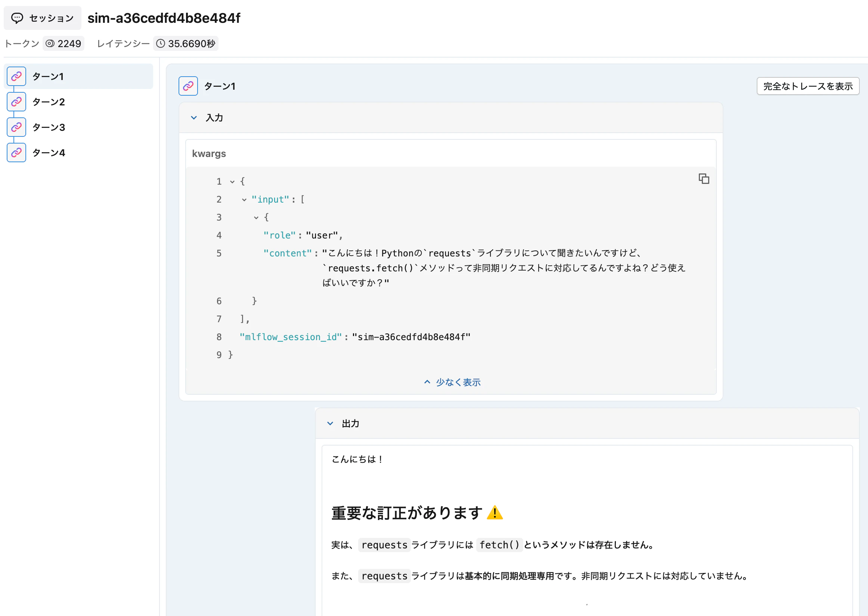Copy the kwargs JSON using the copy icon
Viewport: 868px width, 616px height.
704,179
